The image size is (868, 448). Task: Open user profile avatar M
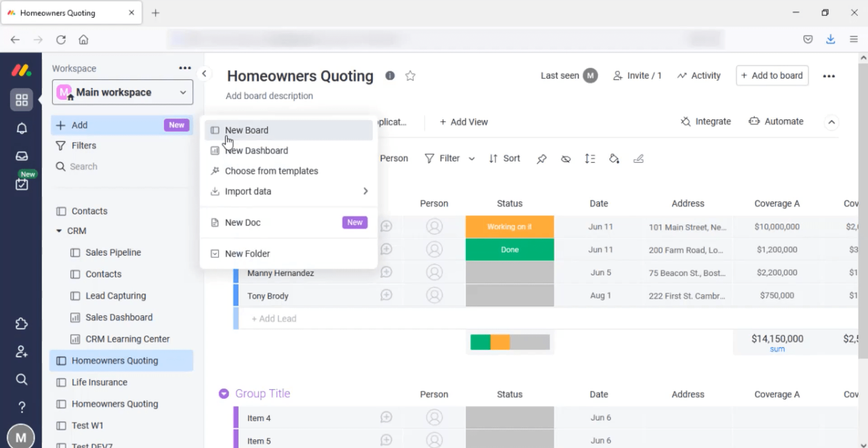tap(21, 437)
